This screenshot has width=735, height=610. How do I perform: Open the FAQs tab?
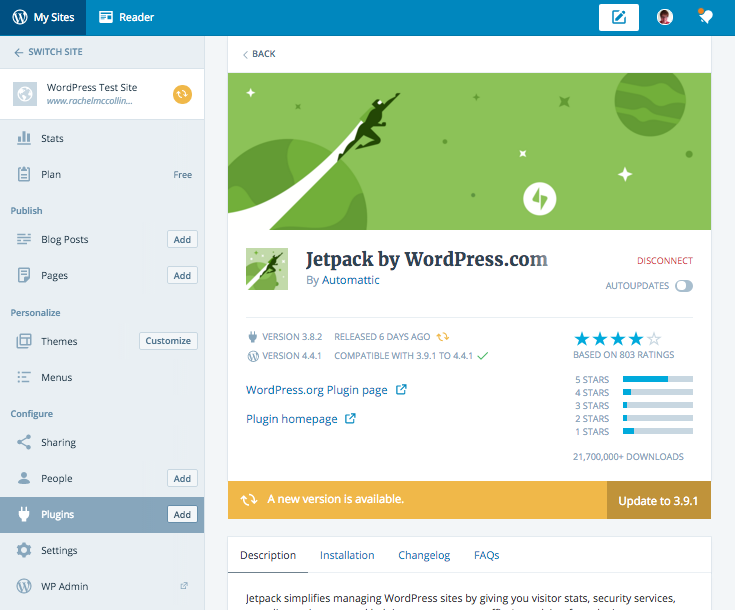(x=487, y=555)
